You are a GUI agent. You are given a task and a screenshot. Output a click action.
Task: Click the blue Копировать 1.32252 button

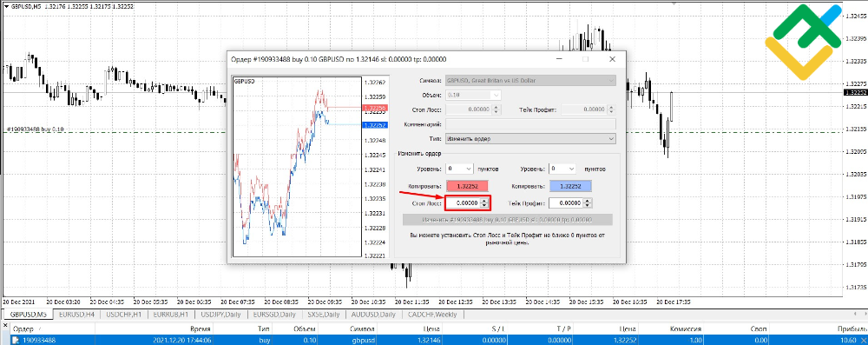point(570,186)
